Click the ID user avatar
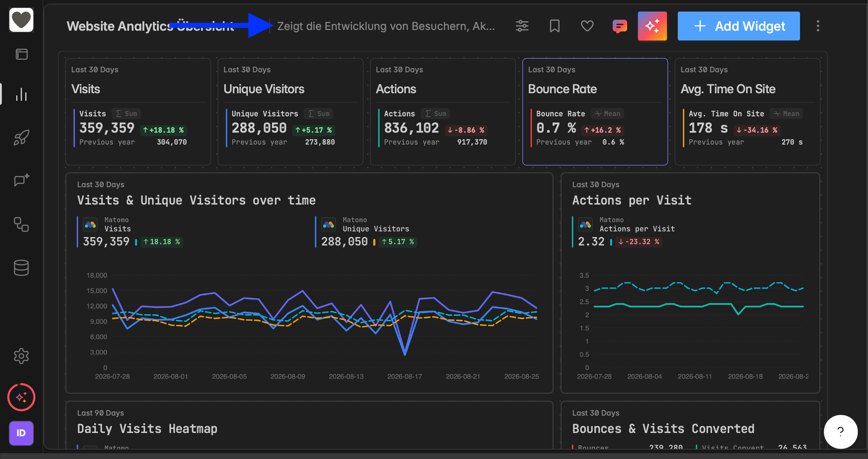Viewport: 868px width, 459px height. [x=21, y=433]
